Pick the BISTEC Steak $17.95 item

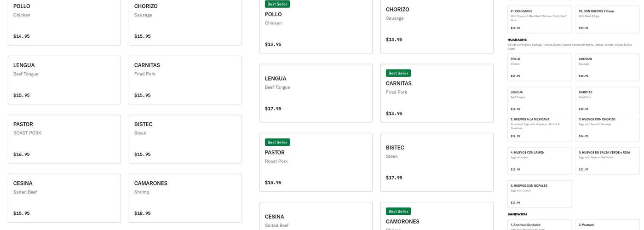(x=437, y=162)
